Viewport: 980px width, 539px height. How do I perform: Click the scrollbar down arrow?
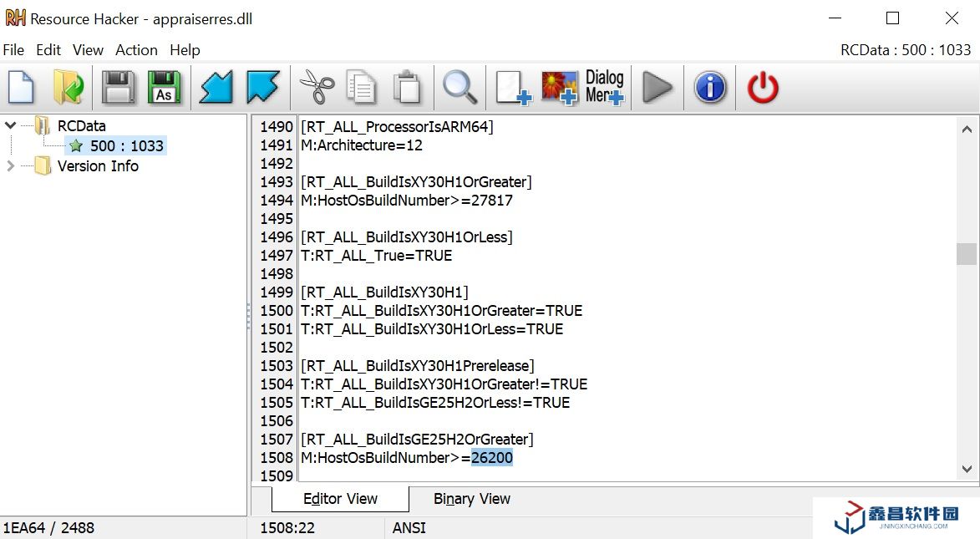coord(967,469)
